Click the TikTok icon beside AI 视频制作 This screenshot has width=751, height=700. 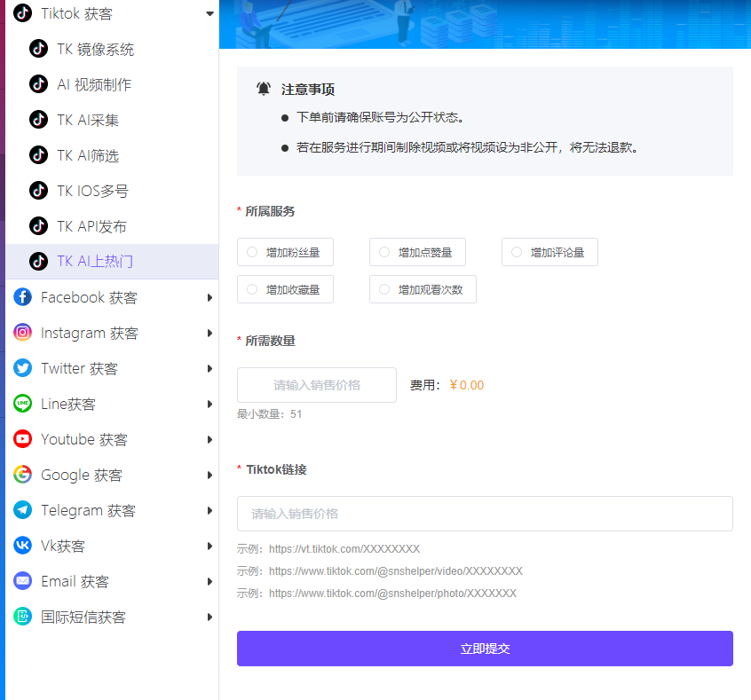tap(38, 83)
